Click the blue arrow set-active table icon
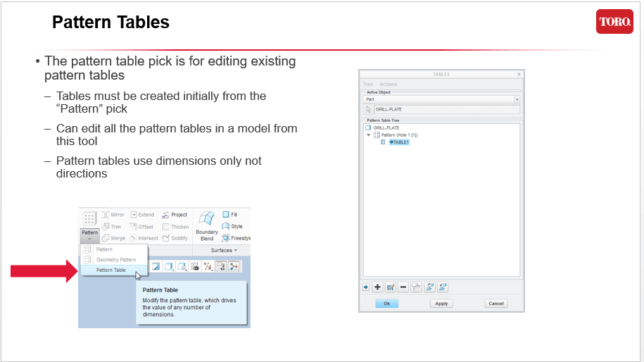The image size is (644, 362). coord(366,287)
